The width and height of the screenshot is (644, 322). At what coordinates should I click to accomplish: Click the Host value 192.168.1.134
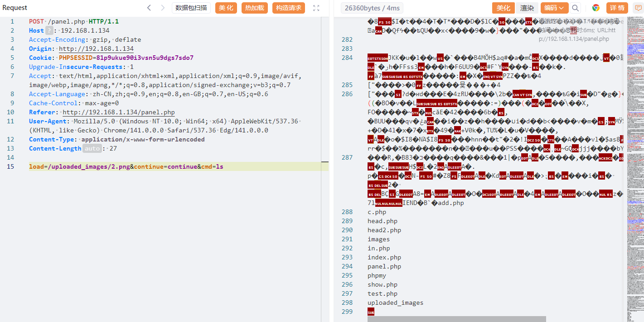[85, 30]
